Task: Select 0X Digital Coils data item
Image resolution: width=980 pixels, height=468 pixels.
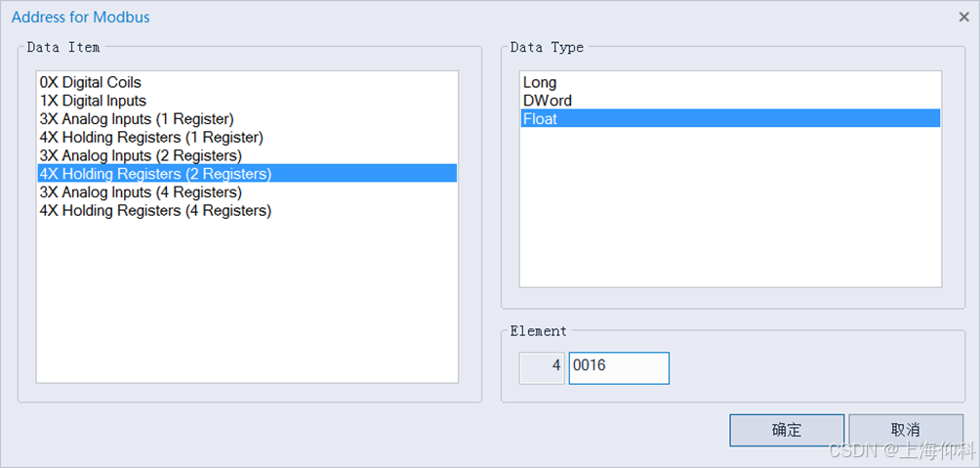Action: coord(91,82)
